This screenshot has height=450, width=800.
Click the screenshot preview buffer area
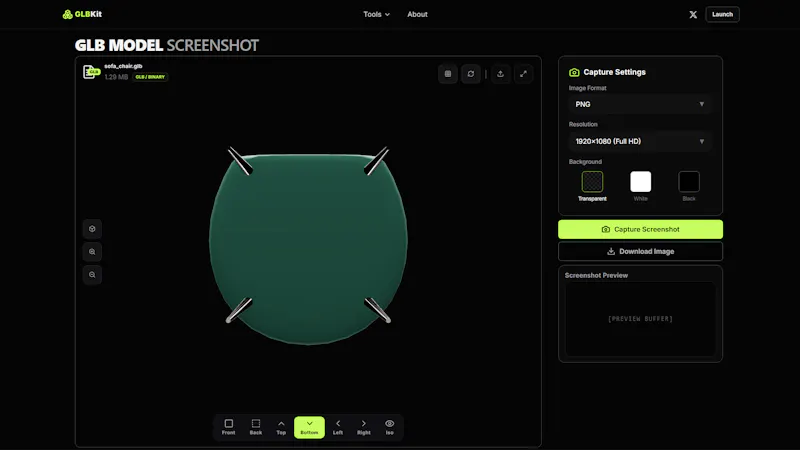[x=640, y=319]
